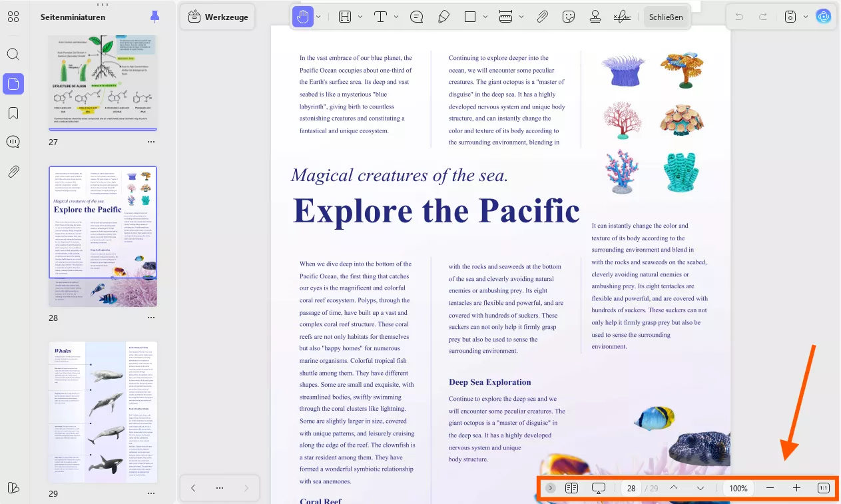
Task: Open the bookmarks panel in sidebar
Action: pyautogui.click(x=13, y=113)
